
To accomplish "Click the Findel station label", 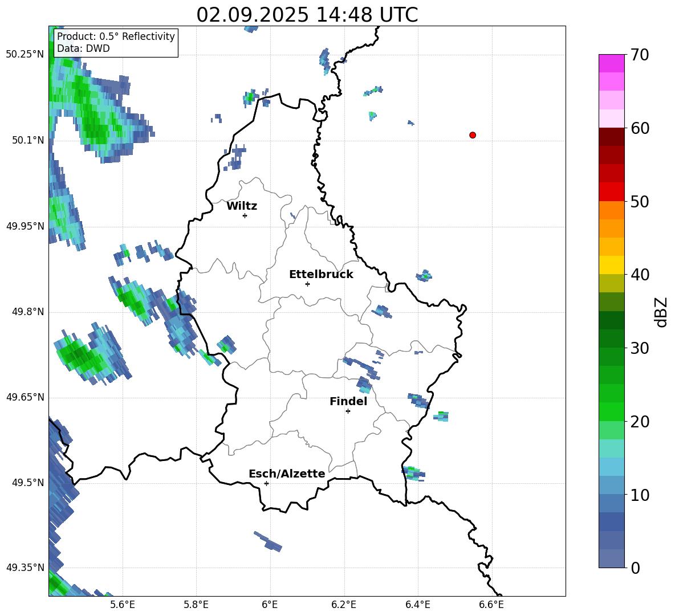I will [x=348, y=401].
